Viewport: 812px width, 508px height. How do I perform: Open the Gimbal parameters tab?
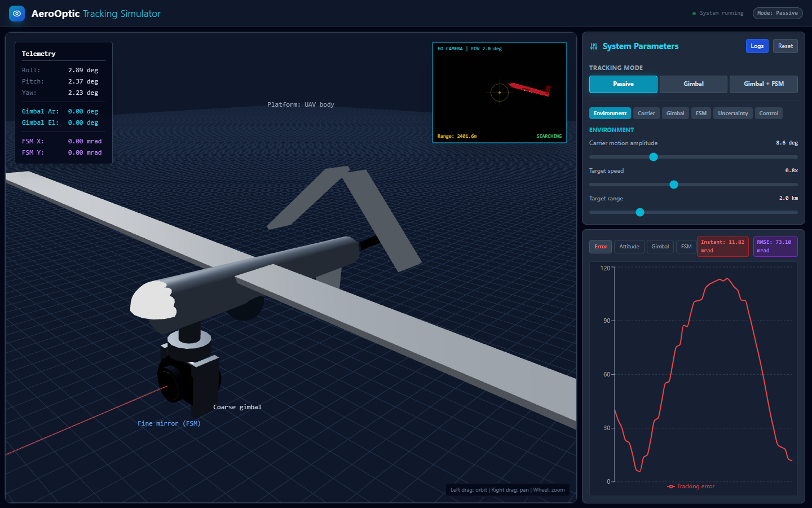[x=675, y=113]
